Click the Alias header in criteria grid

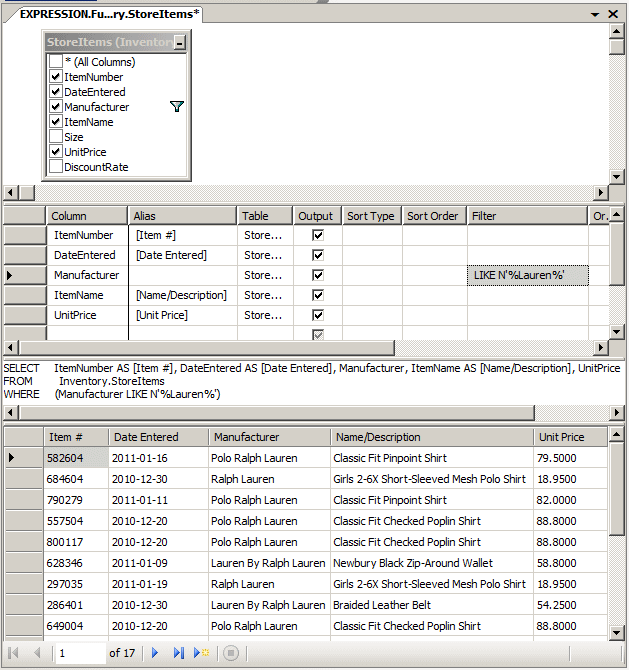182,216
